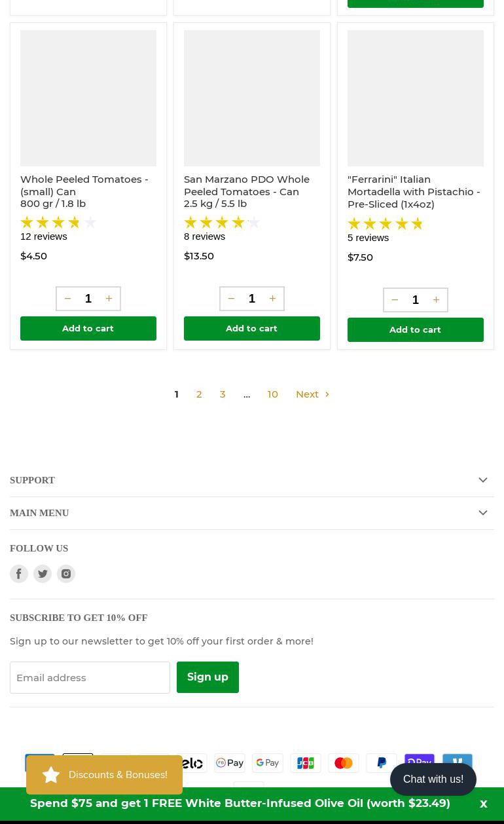Go to the Next results page
The image size is (504, 824).
[312, 394]
